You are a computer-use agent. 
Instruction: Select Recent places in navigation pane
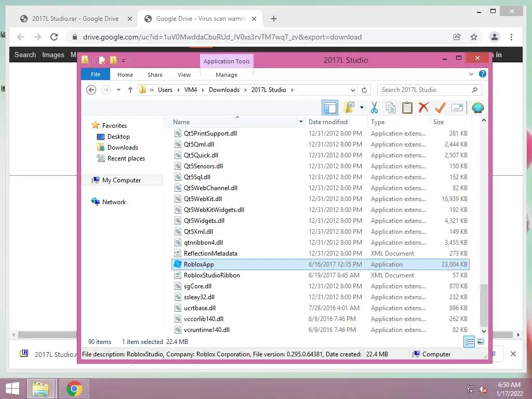point(126,158)
